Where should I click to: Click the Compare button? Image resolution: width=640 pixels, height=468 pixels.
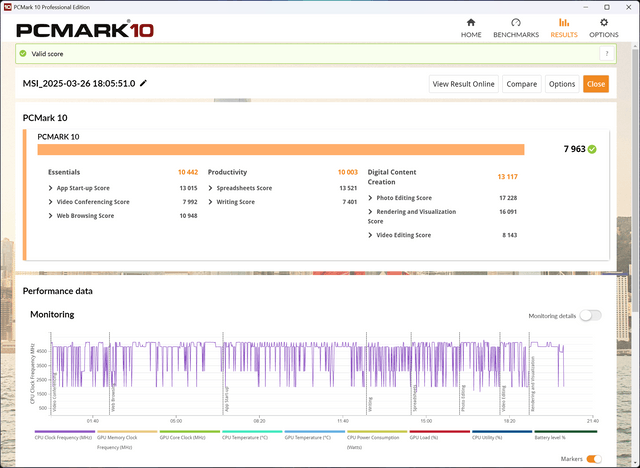pos(522,84)
